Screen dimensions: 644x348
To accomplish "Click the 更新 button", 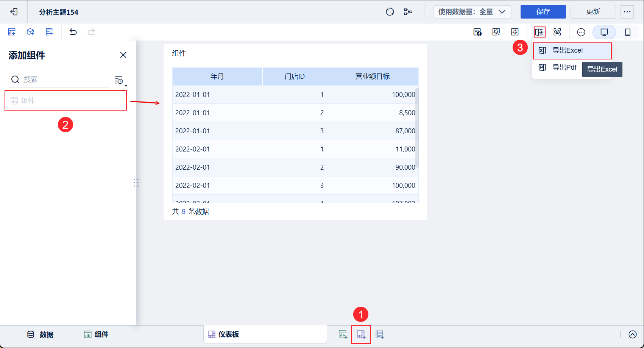I will click(x=593, y=12).
